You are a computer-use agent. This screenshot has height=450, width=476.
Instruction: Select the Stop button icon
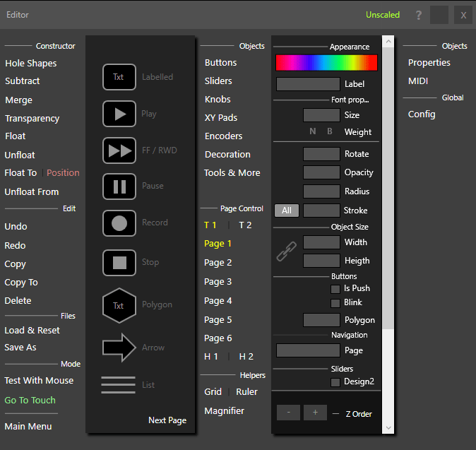[x=119, y=263]
